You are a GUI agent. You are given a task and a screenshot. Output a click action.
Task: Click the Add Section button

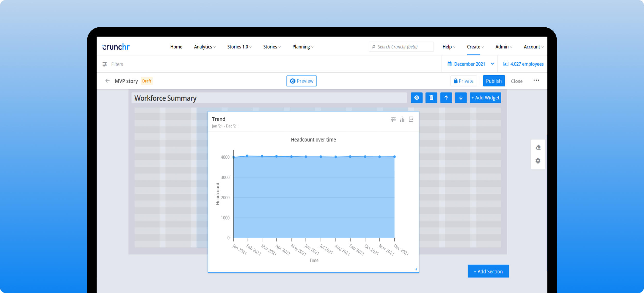coord(488,271)
